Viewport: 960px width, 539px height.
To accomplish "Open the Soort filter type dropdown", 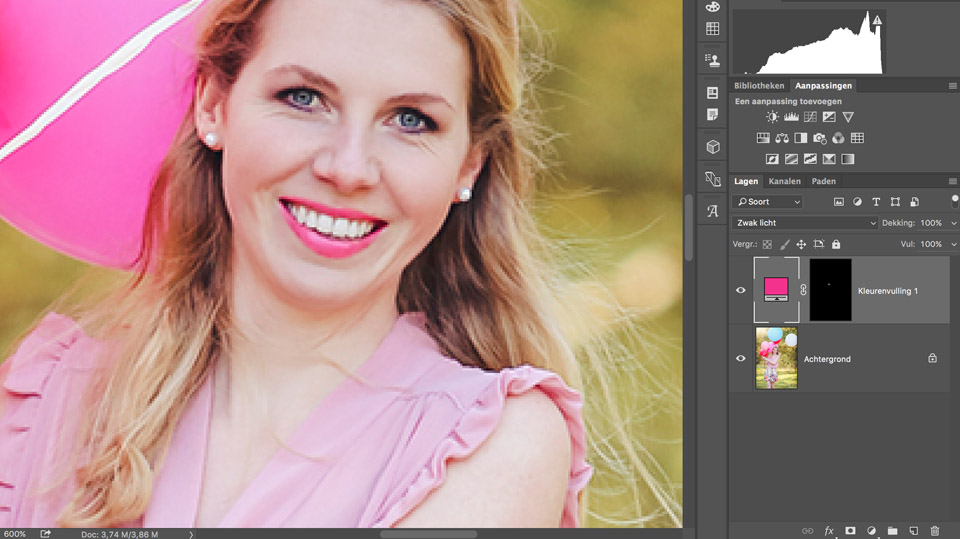I will (768, 202).
